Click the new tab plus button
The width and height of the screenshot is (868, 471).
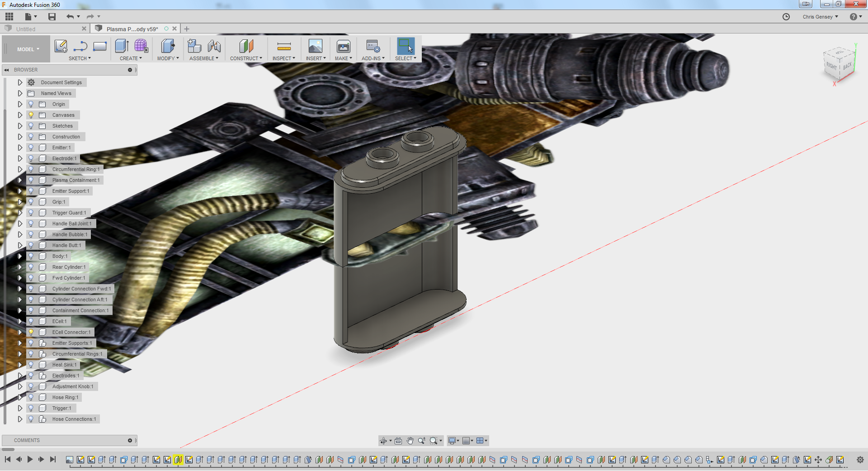point(187,29)
